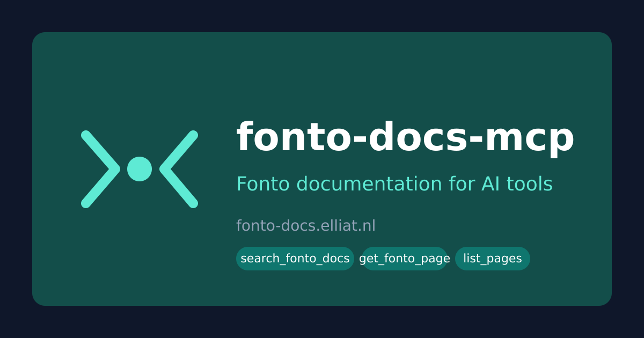Click the fonto-docs-mcp logo icon
The image size is (644, 338).
click(140, 169)
